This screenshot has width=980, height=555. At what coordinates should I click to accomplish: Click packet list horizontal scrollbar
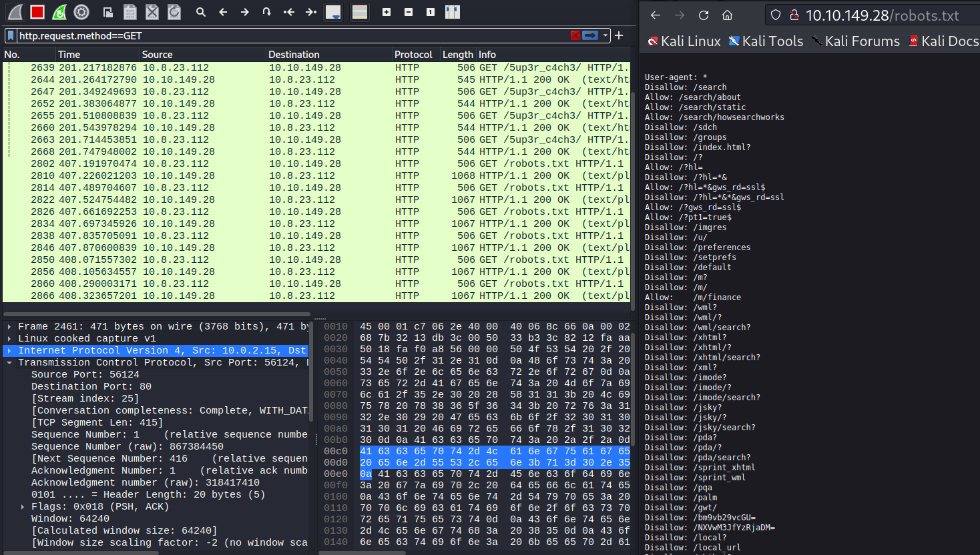tap(158, 314)
